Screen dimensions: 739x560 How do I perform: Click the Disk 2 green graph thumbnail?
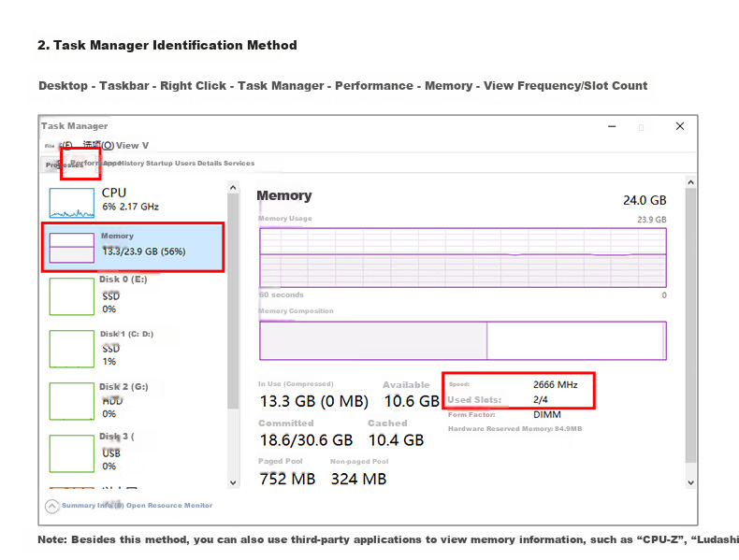pyautogui.click(x=72, y=401)
